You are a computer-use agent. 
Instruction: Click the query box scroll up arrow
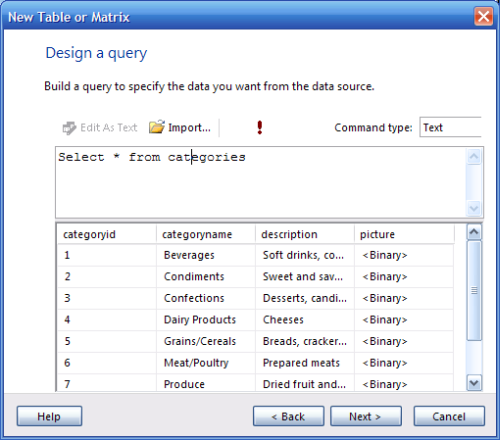tap(474, 157)
